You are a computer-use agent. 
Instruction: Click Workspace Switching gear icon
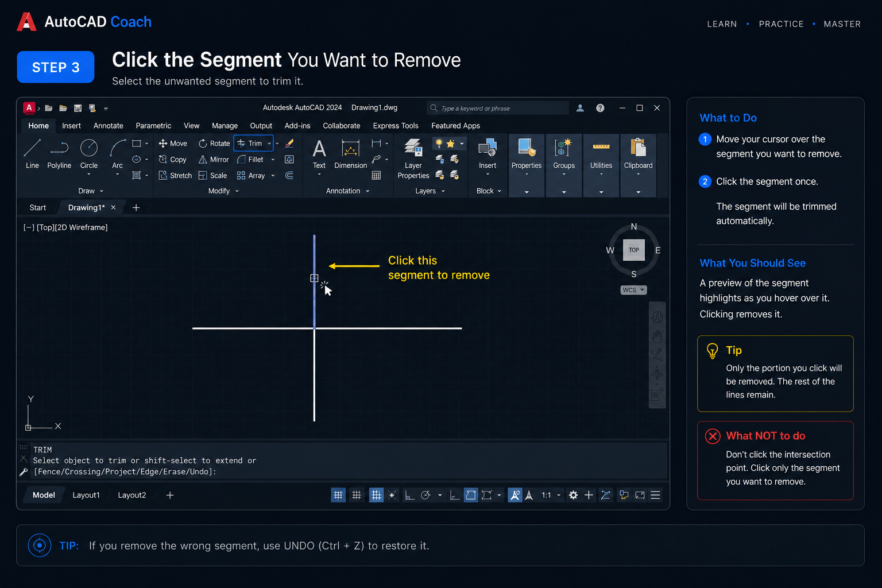[x=573, y=495]
